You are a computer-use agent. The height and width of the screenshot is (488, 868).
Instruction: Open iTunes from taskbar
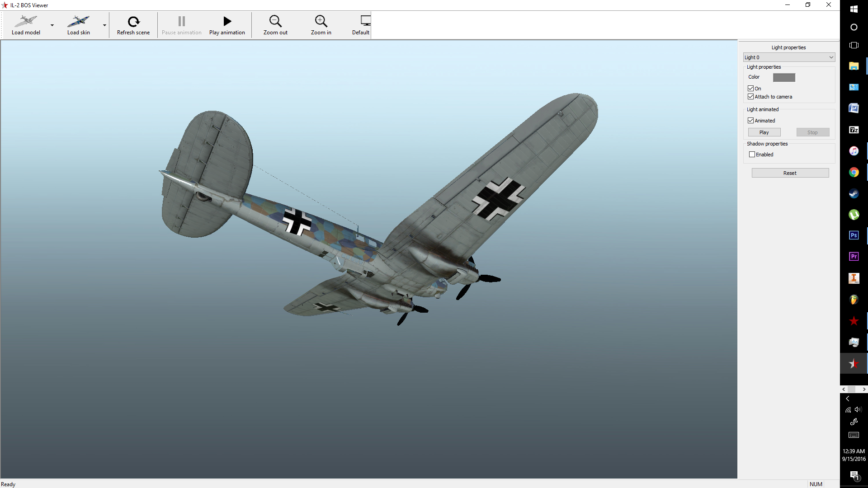point(854,151)
